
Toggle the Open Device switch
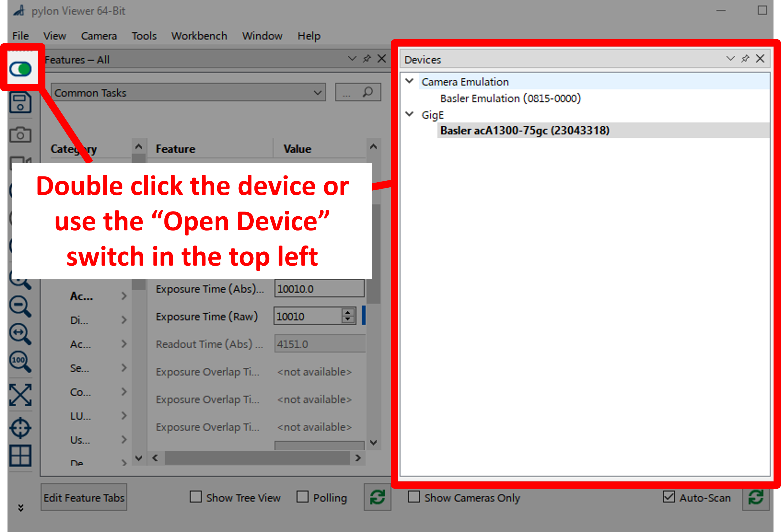[21, 69]
